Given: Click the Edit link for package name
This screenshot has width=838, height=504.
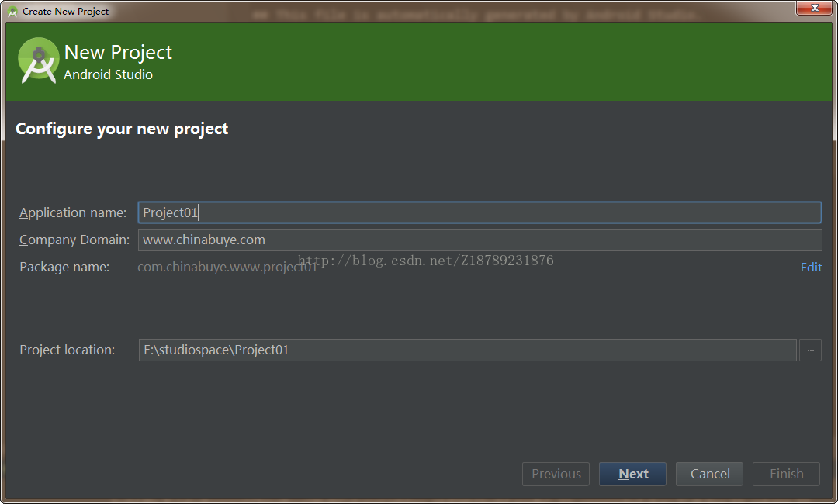Looking at the screenshot, I should [x=811, y=267].
